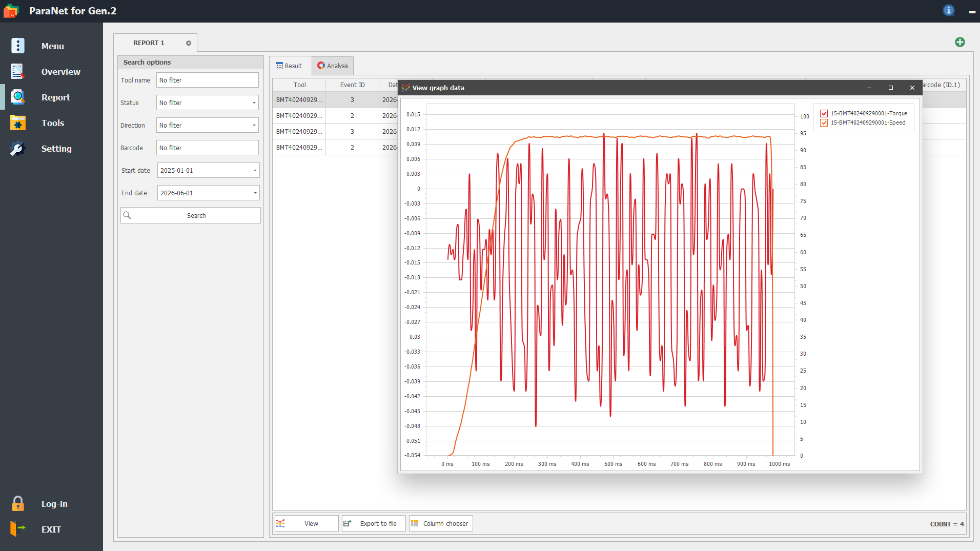Screen dimensions: 980x551
Task: Sort by the Tool column header
Action: [x=299, y=85]
